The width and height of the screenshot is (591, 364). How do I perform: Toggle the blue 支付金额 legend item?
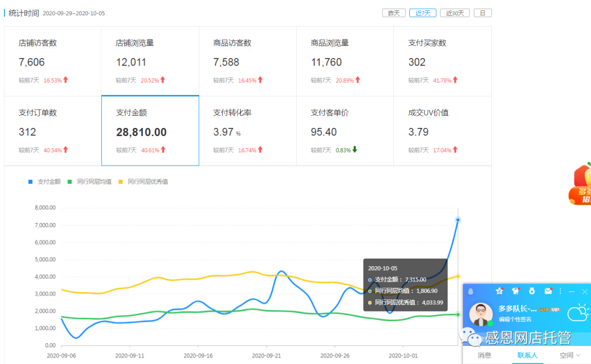44,182
